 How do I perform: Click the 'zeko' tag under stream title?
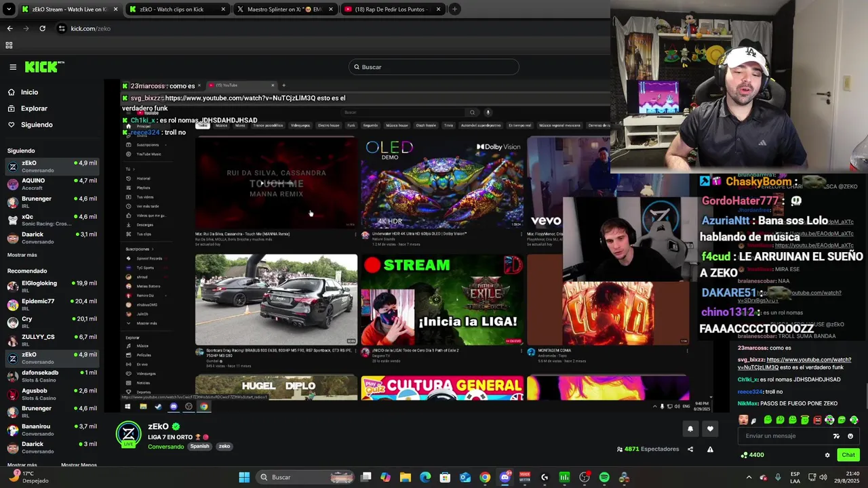(x=224, y=447)
